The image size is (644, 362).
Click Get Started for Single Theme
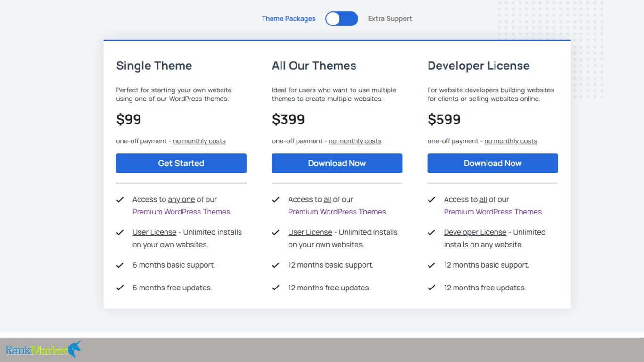click(181, 163)
